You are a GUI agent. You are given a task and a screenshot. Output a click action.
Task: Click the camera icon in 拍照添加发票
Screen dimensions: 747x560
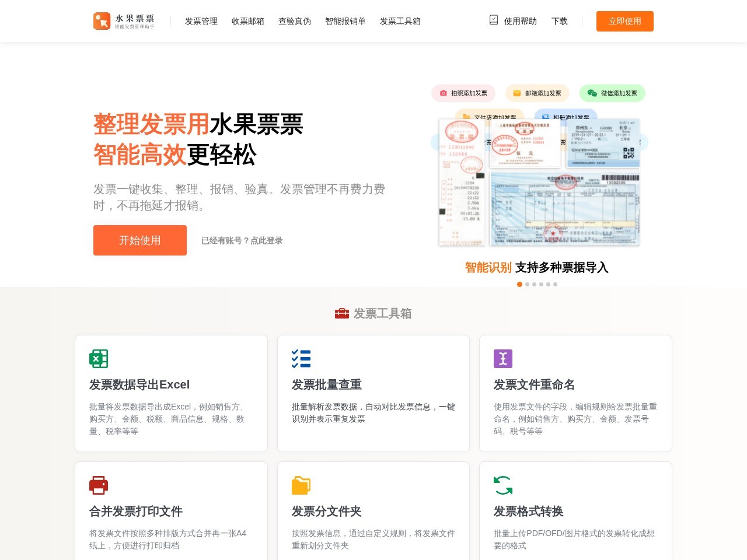(x=444, y=93)
